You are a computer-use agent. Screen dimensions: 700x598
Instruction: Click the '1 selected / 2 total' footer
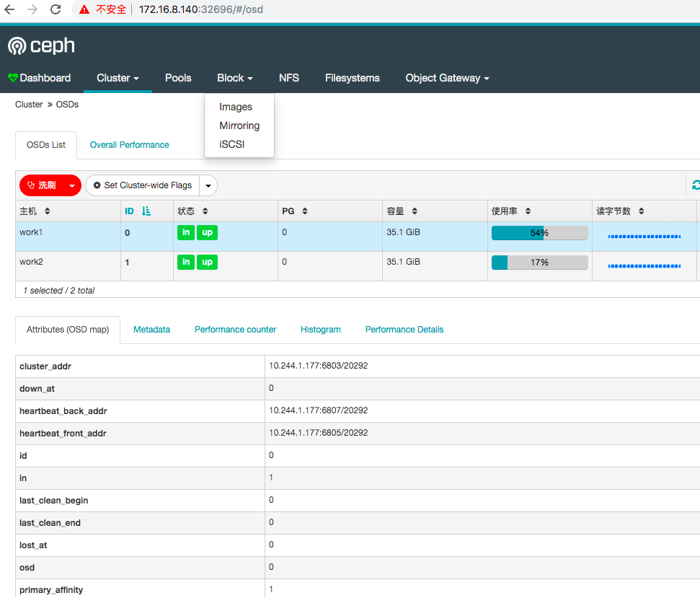59,291
